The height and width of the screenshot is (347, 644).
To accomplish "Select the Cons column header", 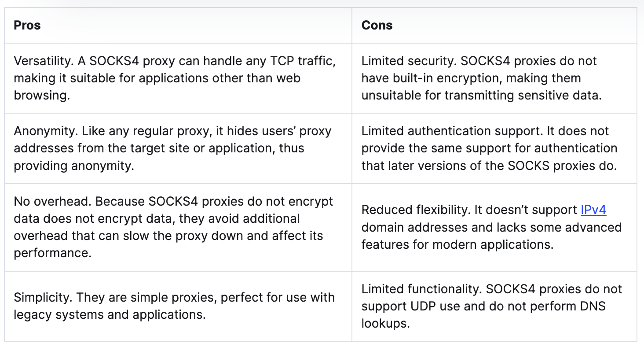I will click(x=377, y=25).
